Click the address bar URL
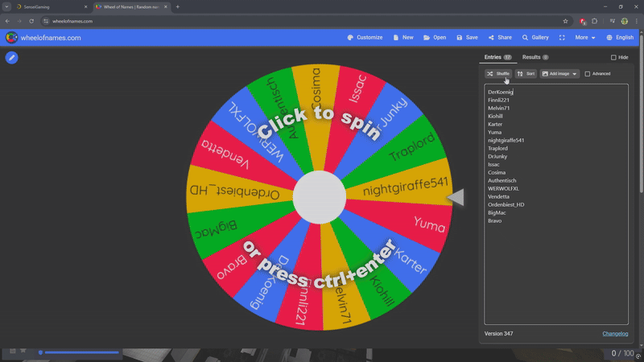 click(72, 22)
